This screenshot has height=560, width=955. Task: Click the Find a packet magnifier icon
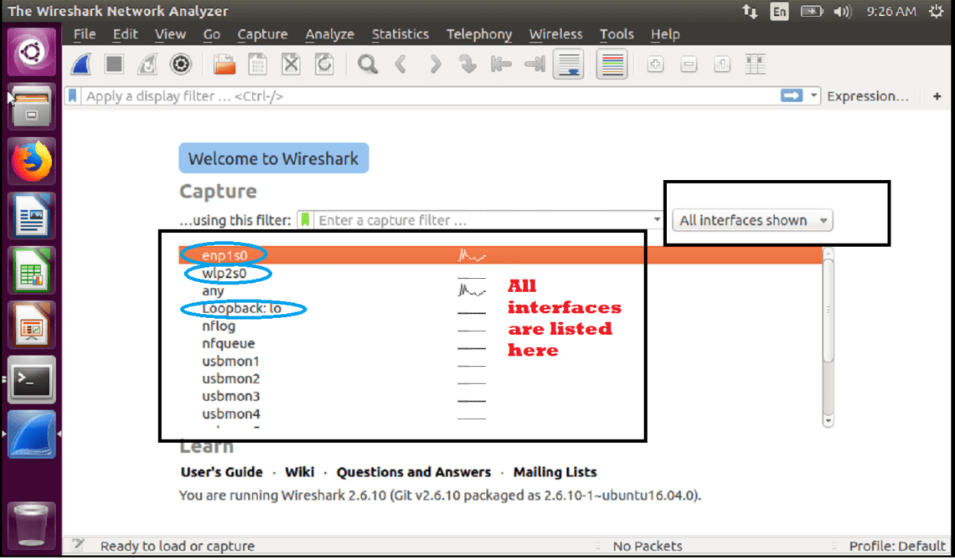[x=367, y=64]
